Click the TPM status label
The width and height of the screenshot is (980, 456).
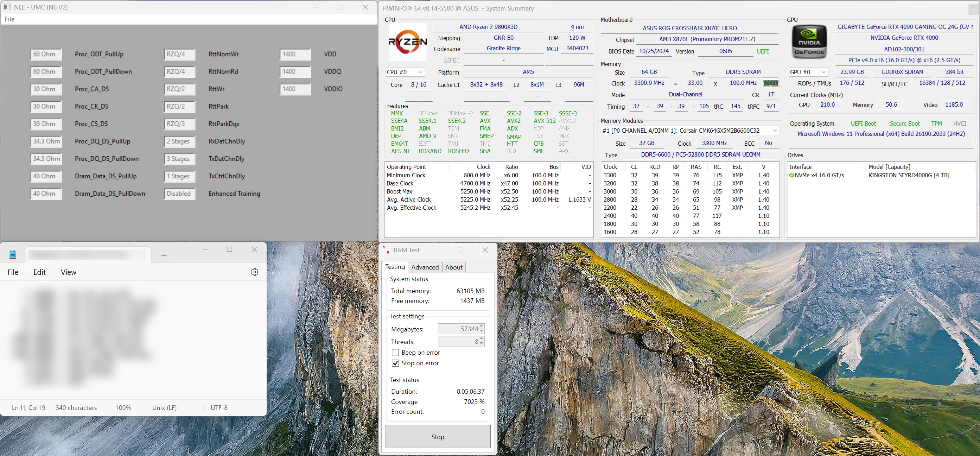[x=936, y=124]
